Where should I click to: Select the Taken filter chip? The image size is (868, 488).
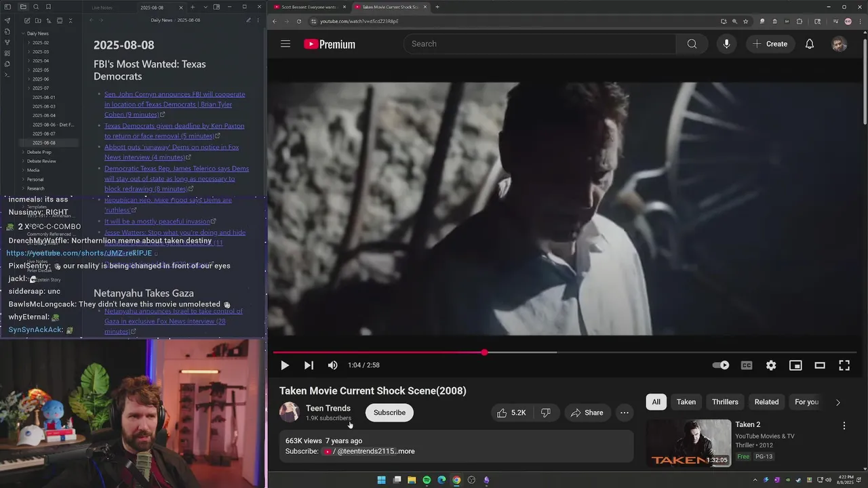(686, 402)
